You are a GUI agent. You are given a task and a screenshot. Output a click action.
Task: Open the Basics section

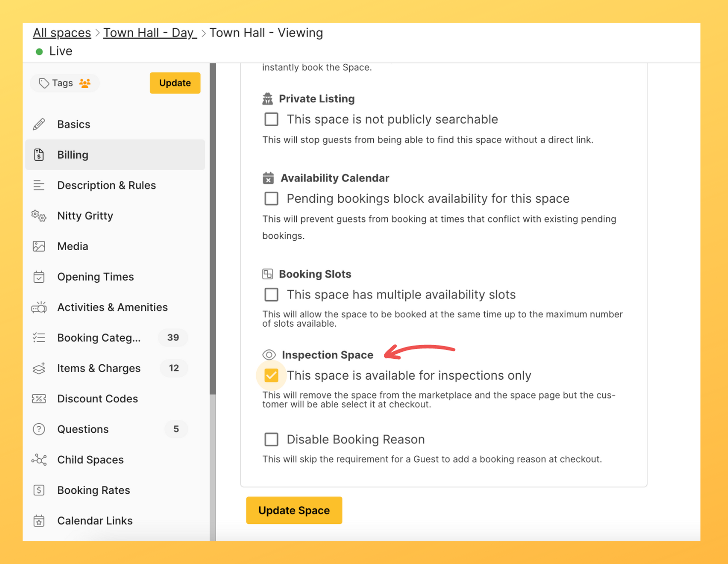coord(115,124)
